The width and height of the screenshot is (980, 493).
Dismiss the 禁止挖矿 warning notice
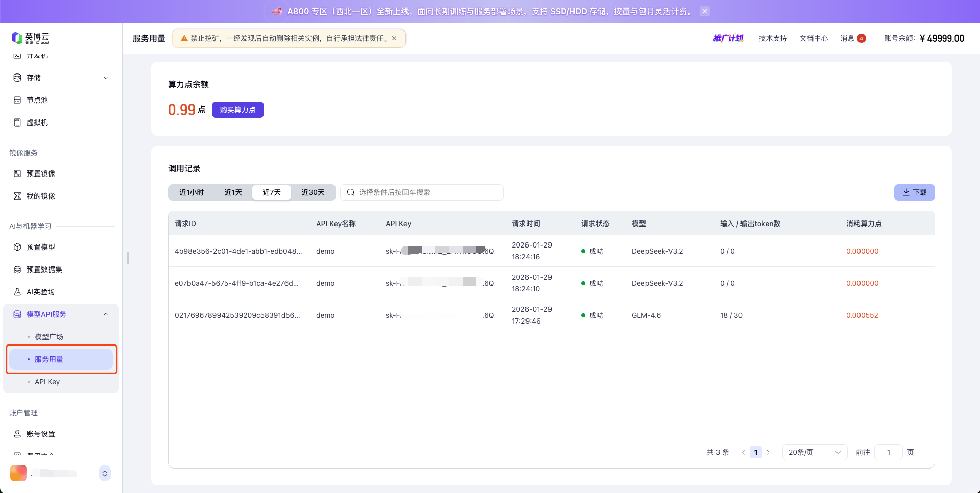click(x=394, y=38)
